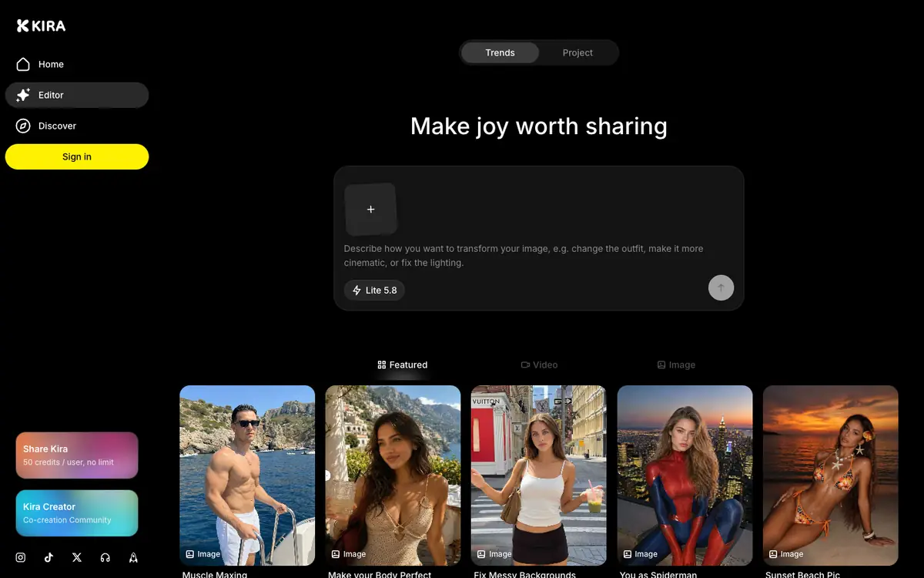
Task: Open the Fix Messy Backgrounds thumbnail
Action: 539,476
